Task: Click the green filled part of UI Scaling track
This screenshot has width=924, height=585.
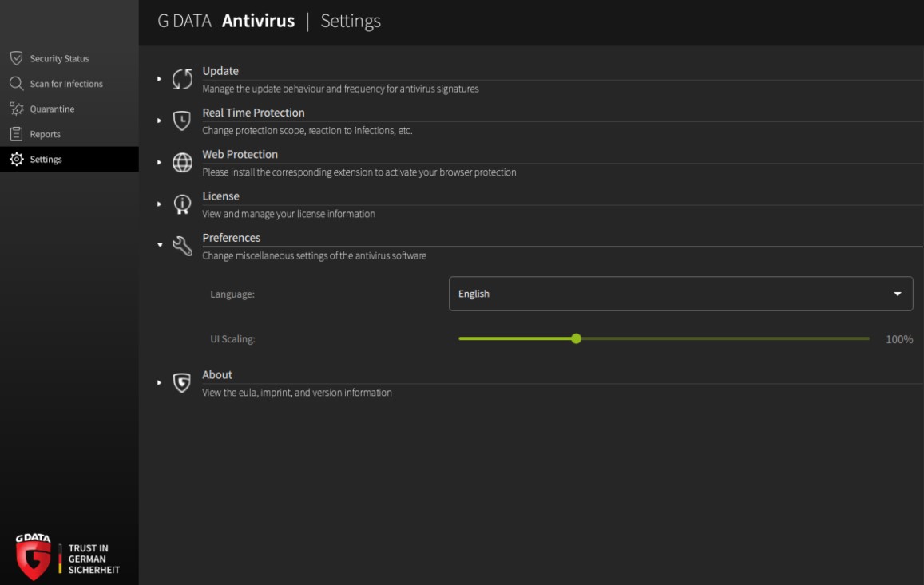Action: coord(515,338)
